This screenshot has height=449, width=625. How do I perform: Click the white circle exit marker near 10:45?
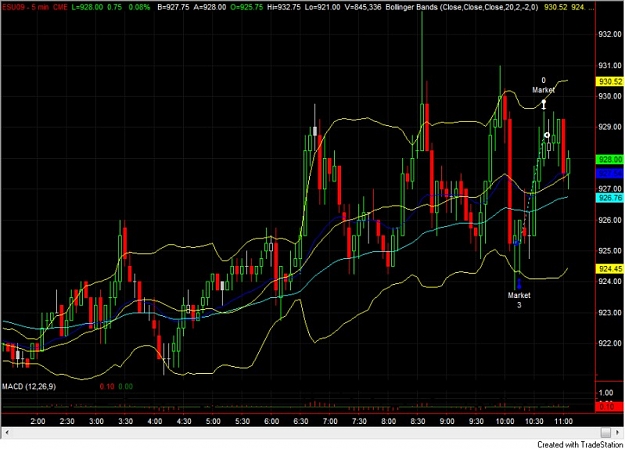547,135
